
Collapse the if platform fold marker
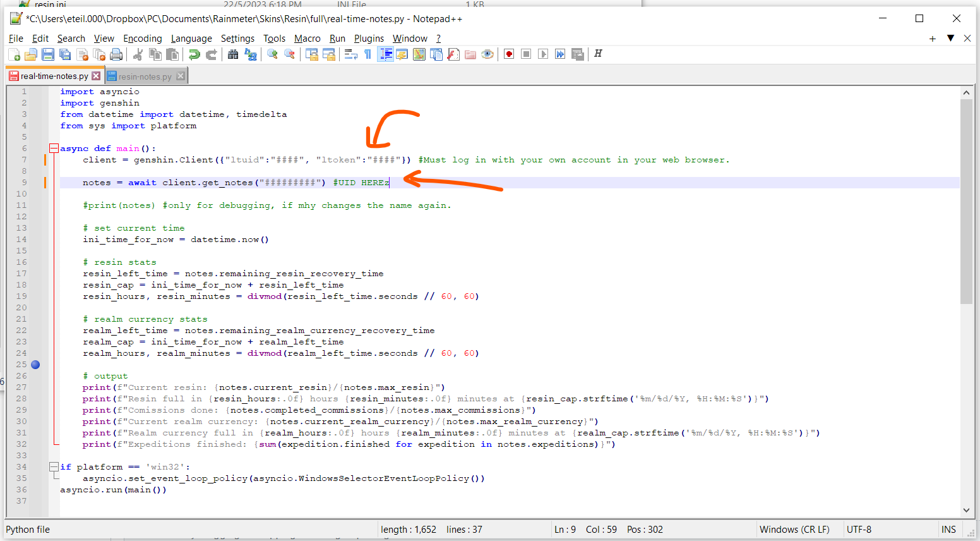coord(54,467)
